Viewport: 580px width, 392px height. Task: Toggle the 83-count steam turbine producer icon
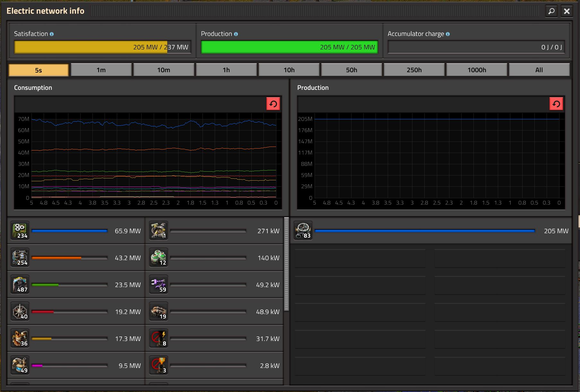click(303, 230)
